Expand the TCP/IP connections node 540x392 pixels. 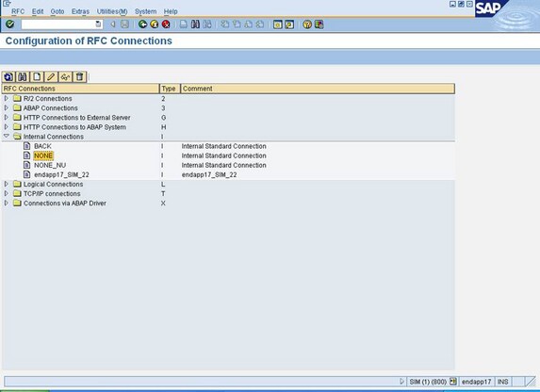pyautogui.click(x=7, y=193)
